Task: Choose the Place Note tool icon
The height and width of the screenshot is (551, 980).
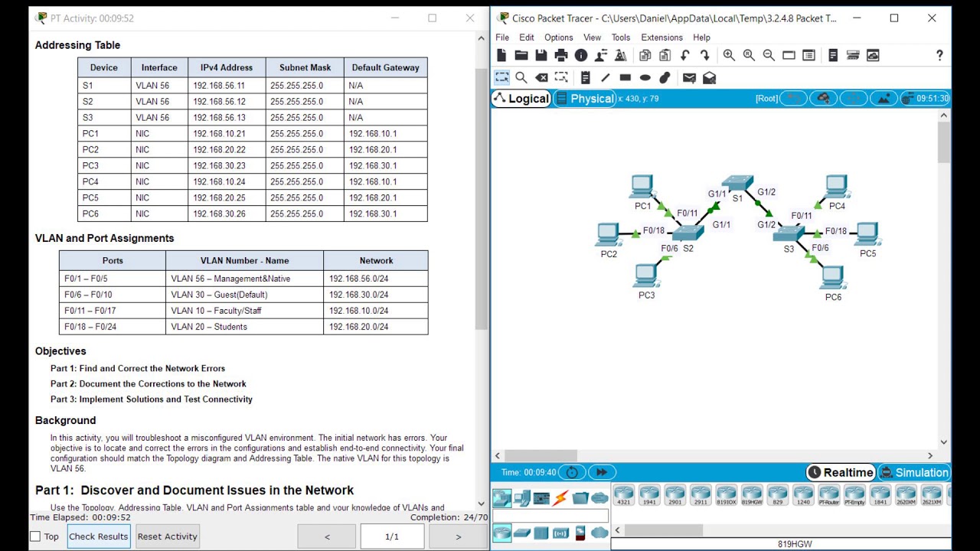Action: point(586,77)
